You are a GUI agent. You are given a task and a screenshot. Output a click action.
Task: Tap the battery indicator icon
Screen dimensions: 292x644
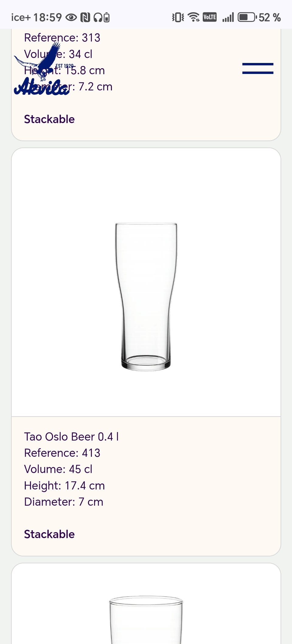click(x=247, y=17)
